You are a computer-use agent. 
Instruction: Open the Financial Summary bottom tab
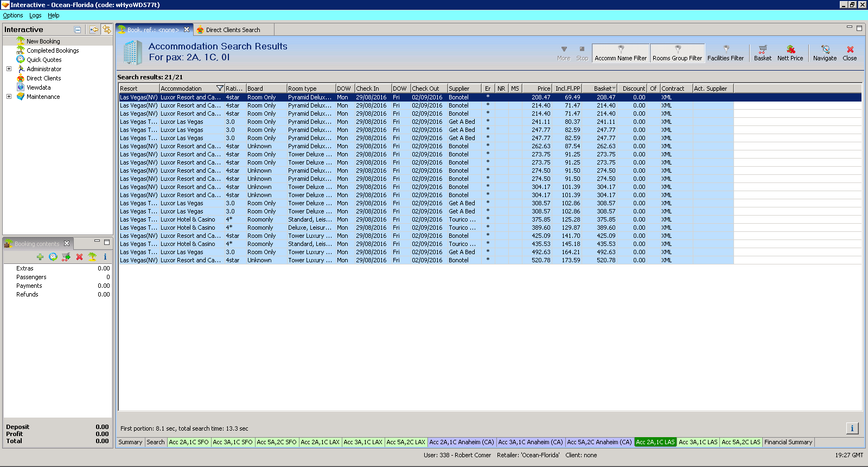pos(788,442)
